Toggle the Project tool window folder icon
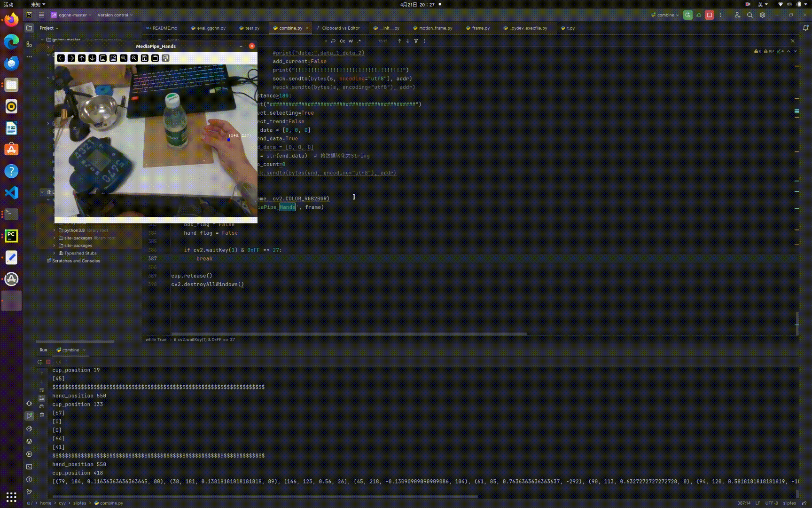The image size is (812, 508). click(29, 28)
